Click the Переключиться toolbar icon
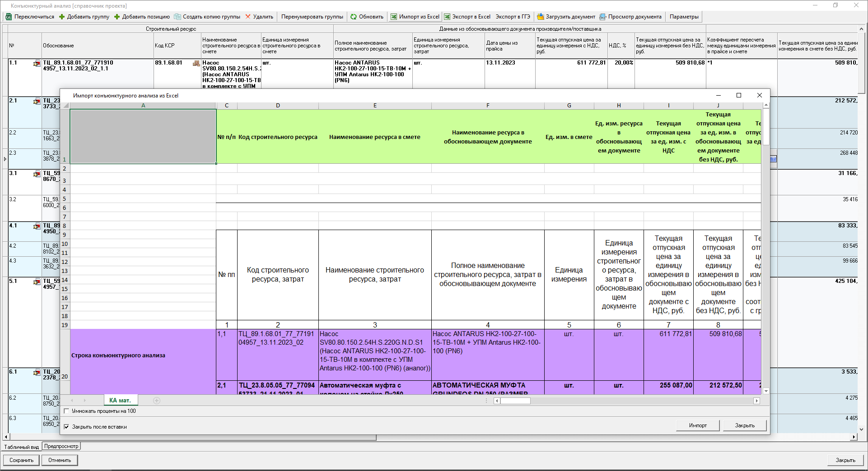 tap(9, 17)
